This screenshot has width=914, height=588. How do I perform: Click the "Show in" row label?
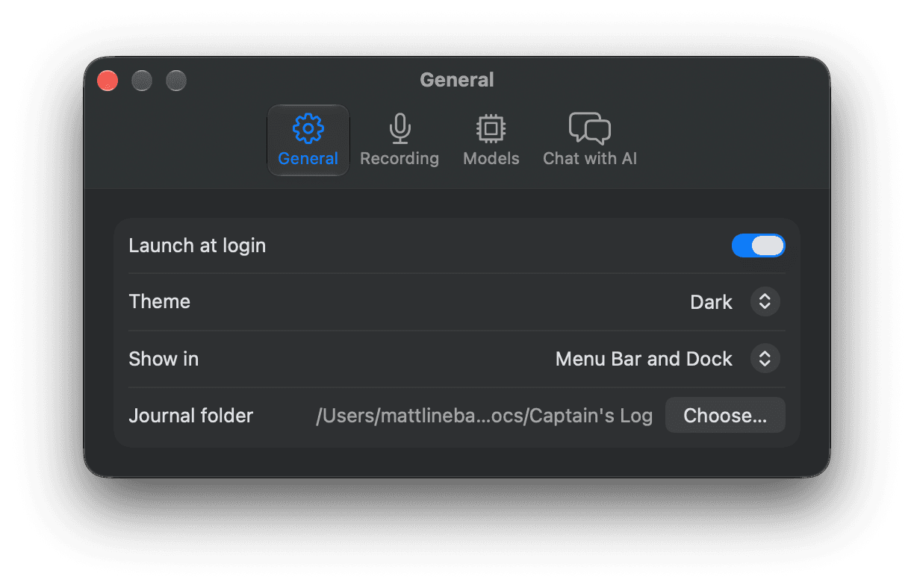coord(164,359)
